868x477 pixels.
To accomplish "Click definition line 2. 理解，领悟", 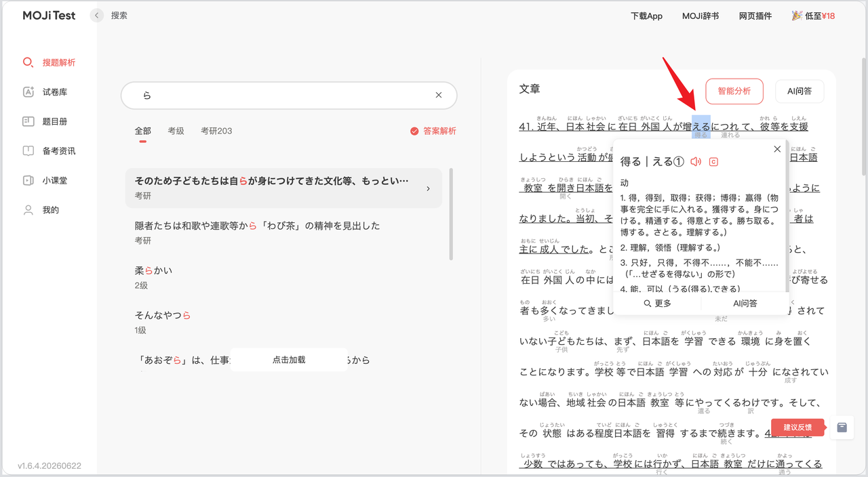I will (x=671, y=248).
